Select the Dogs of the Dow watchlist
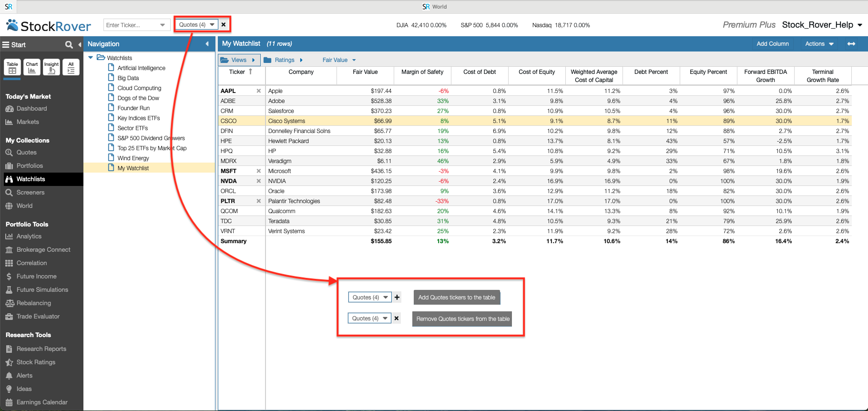 tap(138, 98)
